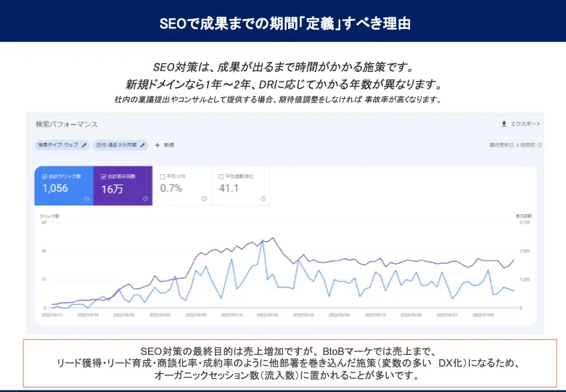The width and height of the screenshot is (566, 392).
Task: Click the 最終更新日: 6時間前 text
Action: (x=512, y=145)
